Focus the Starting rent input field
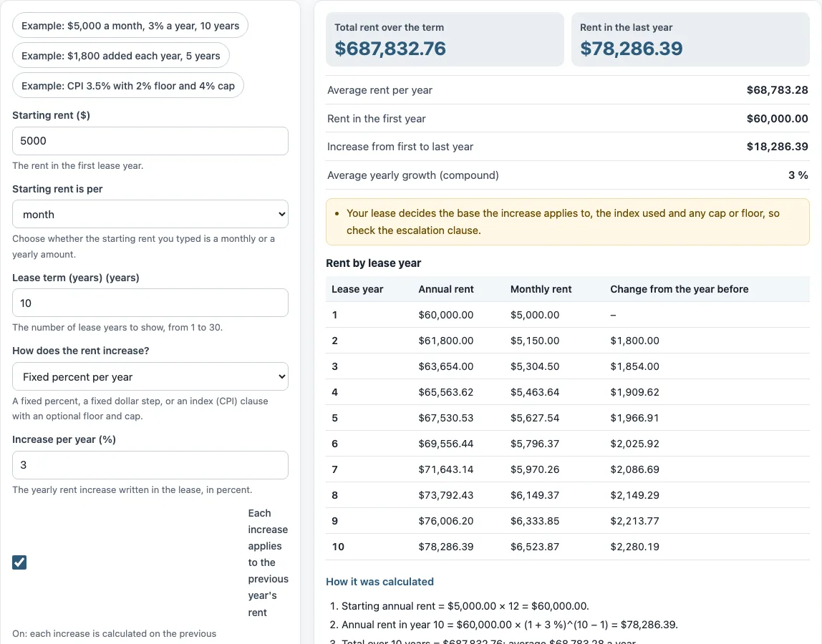This screenshot has height=644, width=822. [150, 141]
